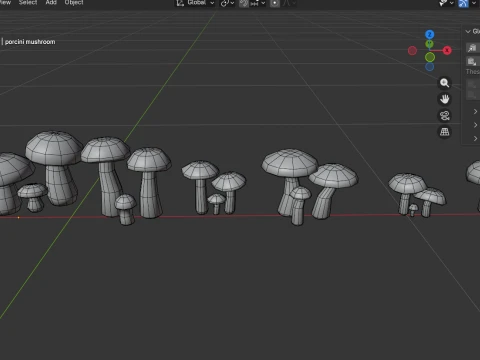
Task: Expand the first collapsed sidebar subpanel chevron
Action: pos(475,111)
